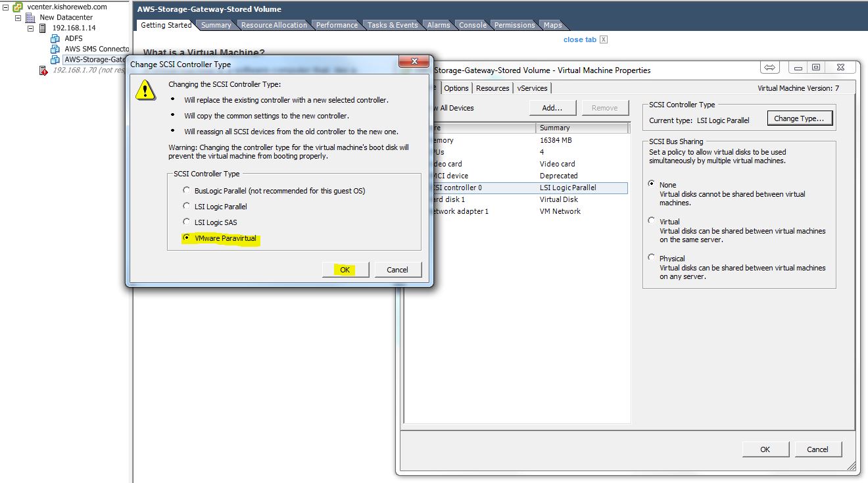
Task: Click the Change Type... button
Action: pos(800,118)
